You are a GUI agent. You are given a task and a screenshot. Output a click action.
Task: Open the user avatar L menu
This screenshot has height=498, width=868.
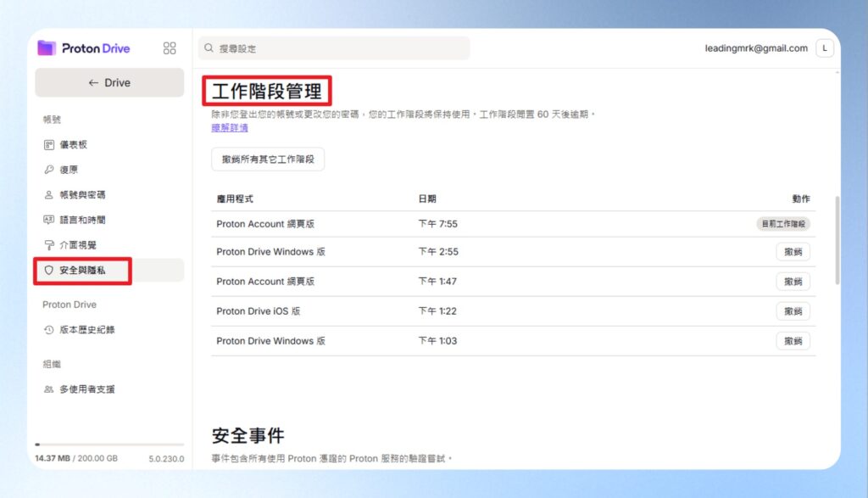[824, 48]
